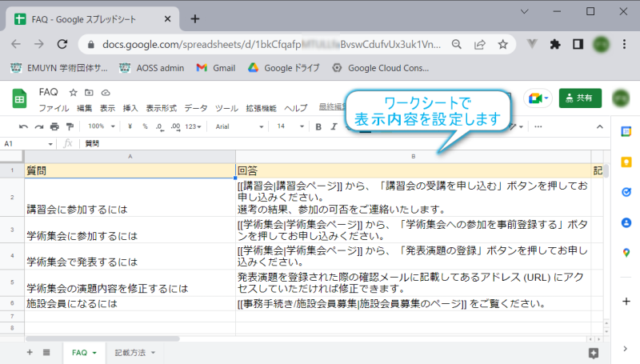The width and height of the screenshot is (640, 364).
Task: Click the print icon in toolbar
Action: 54,126
